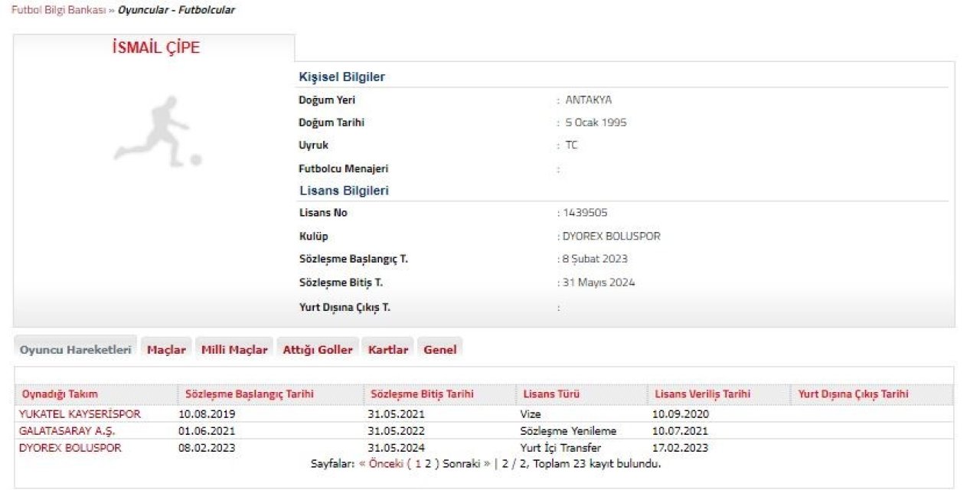This screenshot has height=490, width=980.
Task: Click the Lisans Türü column header
Action: click(550, 393)
